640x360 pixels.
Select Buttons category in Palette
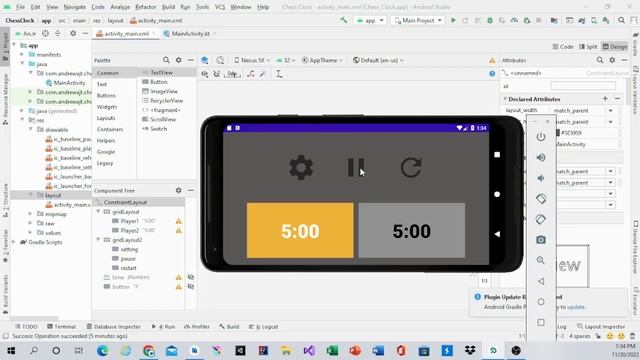pos(107,95)
